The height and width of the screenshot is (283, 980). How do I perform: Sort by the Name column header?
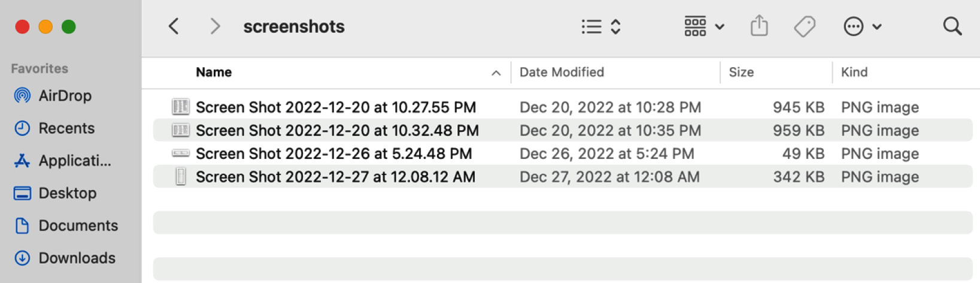click(x=214, y=72)
